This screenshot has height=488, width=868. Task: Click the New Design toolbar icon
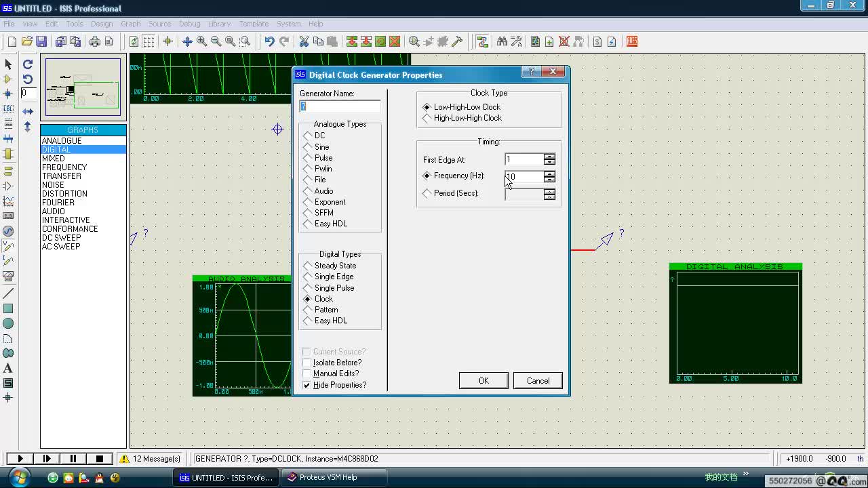(12, 41)
